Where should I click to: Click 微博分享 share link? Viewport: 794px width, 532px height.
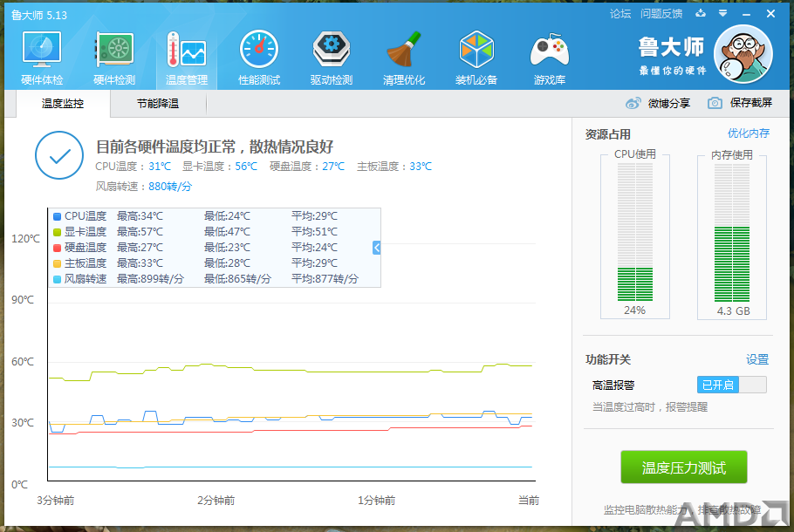(x=669, y=103)
